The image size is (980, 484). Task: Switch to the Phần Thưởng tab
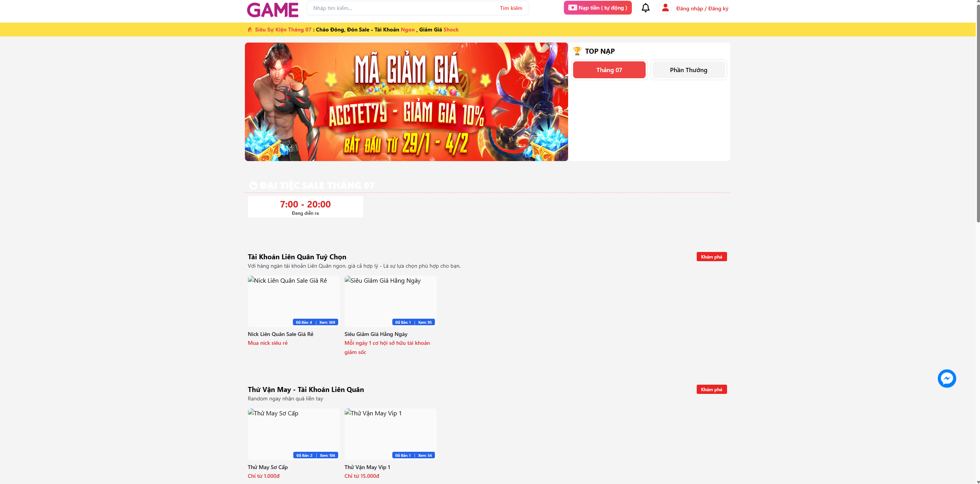[687, 69]
